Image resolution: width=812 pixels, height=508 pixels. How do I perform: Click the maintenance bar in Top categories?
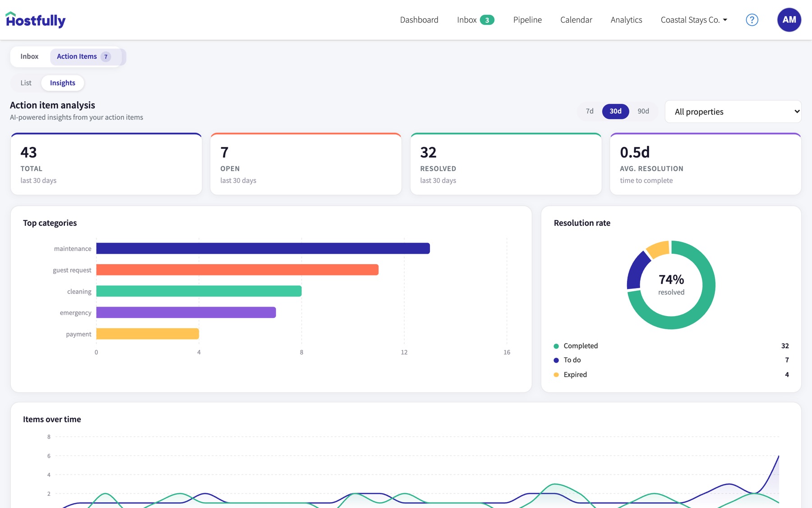pyautogui.click(x=263, y=248)
